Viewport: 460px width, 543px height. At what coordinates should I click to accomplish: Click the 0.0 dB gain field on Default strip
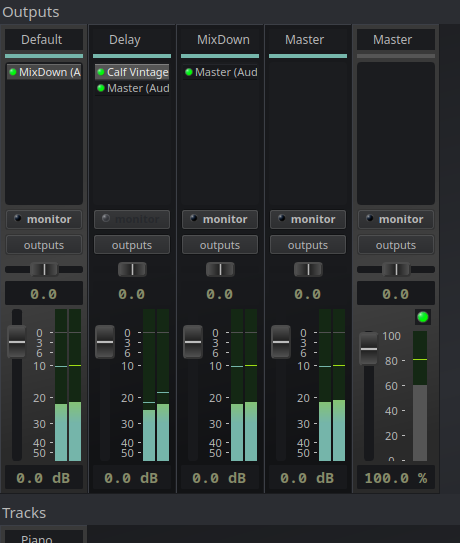pyautogui.click(x=44, y=478)
